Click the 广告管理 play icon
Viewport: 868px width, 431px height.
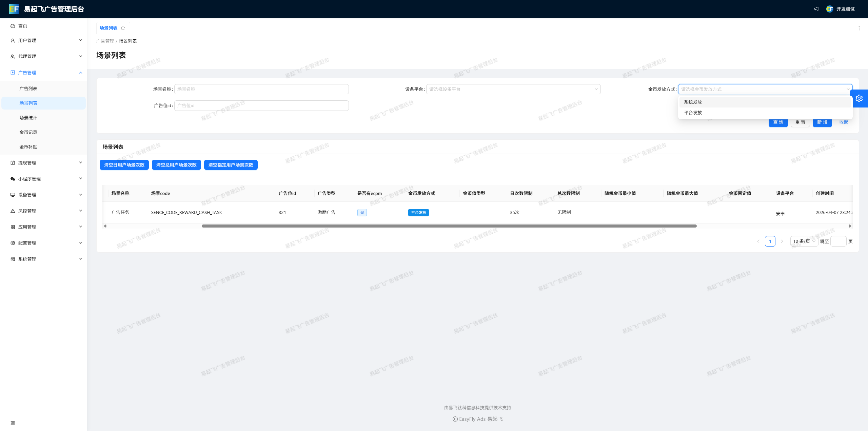tap(13, 73)
